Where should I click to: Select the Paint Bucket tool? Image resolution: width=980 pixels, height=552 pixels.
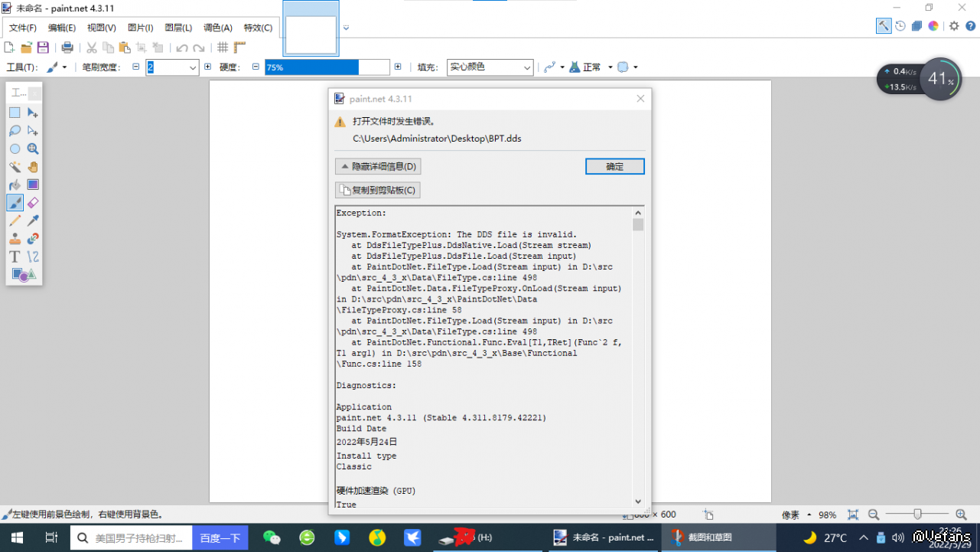coord(15,185)
